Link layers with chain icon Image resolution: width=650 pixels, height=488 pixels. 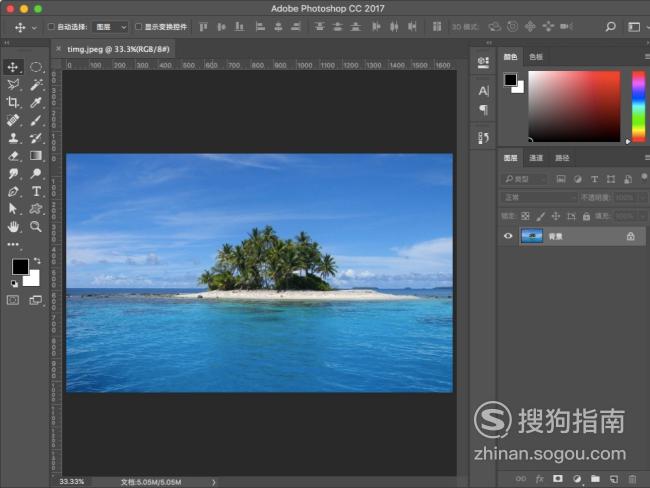click(521, 479)
